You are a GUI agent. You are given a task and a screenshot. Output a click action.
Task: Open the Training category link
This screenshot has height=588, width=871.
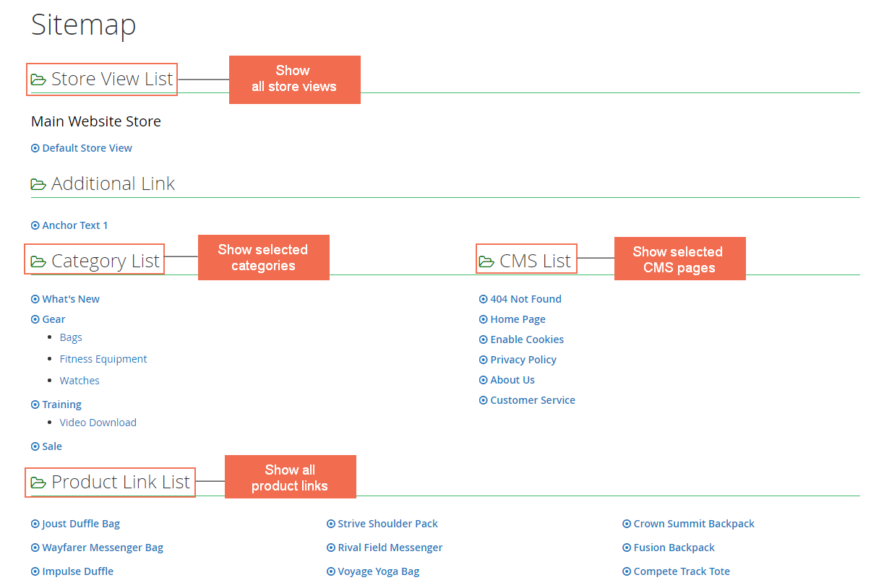click(x=61, y=405)
